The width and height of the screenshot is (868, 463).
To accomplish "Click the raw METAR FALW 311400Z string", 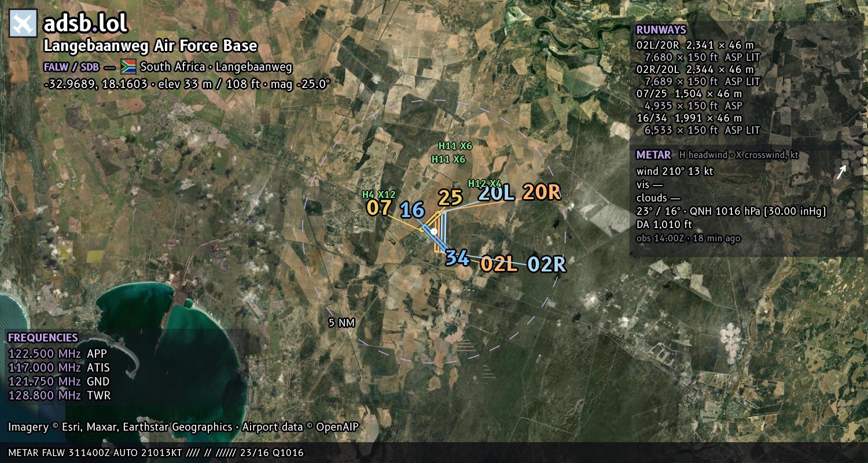I will [x=156, y=453].
